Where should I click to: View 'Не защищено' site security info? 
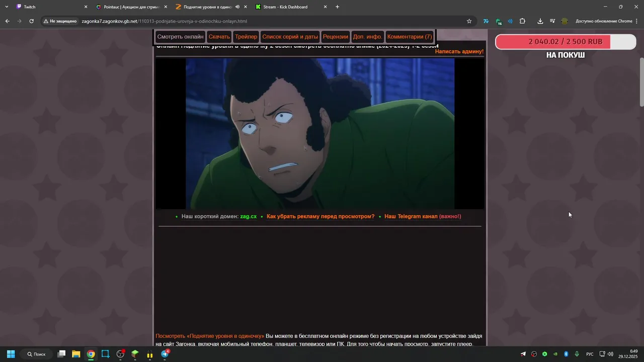[x=60, y=21]
